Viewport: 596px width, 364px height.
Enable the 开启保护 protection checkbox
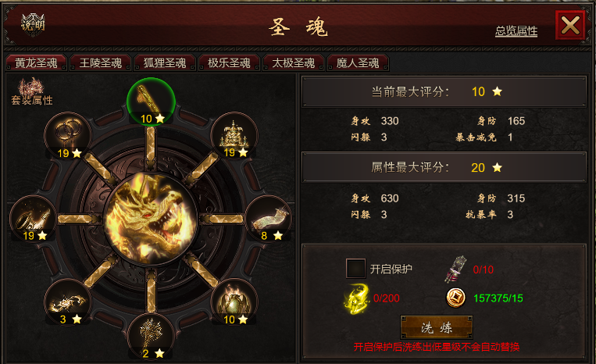tap(355, 269)
